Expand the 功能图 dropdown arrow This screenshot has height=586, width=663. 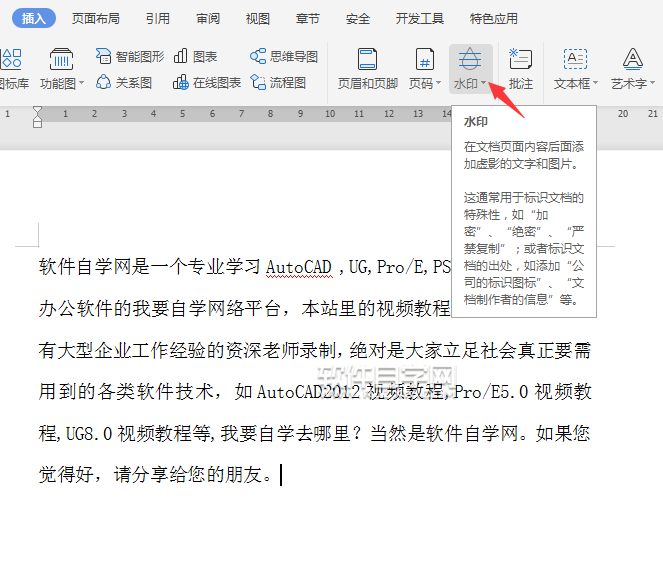(x=82, y=83)
